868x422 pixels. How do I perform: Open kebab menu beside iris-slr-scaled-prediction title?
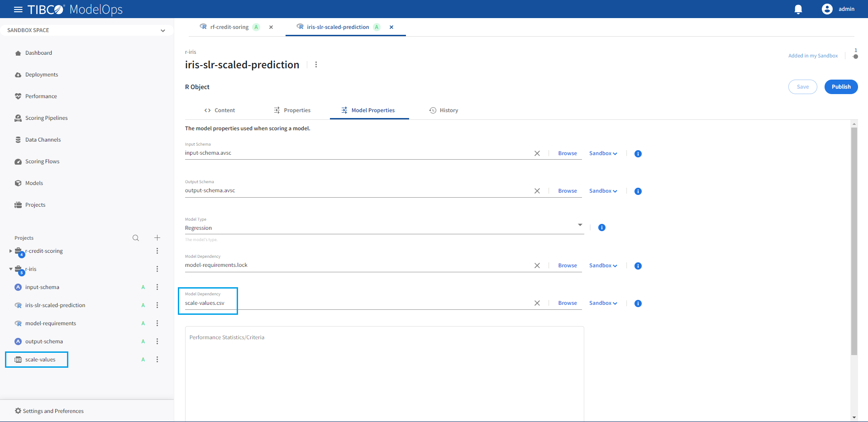(316, 65)
